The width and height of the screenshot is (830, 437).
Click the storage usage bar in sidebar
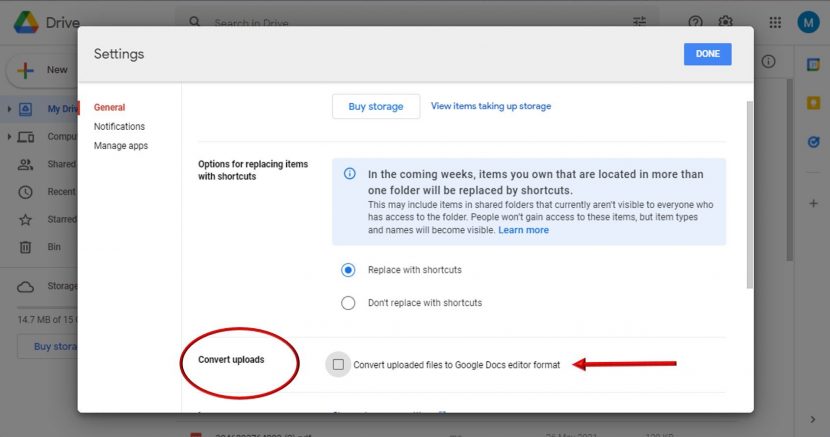point(48,307)
